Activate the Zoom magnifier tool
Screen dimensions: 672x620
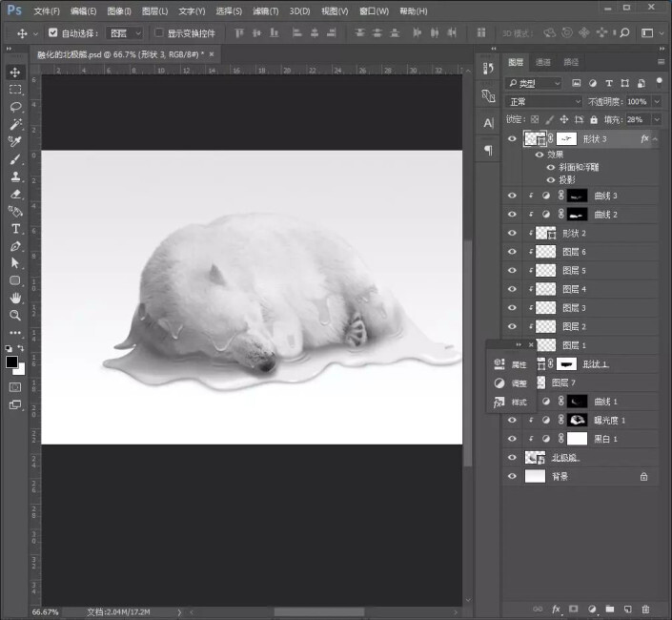[x=15, y=315]
